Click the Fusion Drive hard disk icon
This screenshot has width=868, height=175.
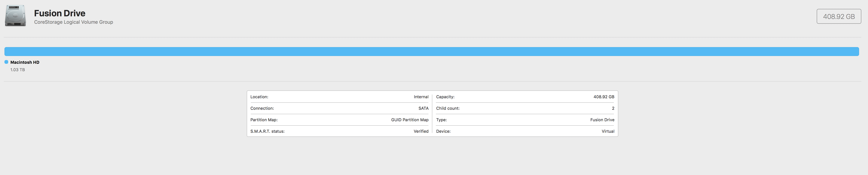click(15, 16)
